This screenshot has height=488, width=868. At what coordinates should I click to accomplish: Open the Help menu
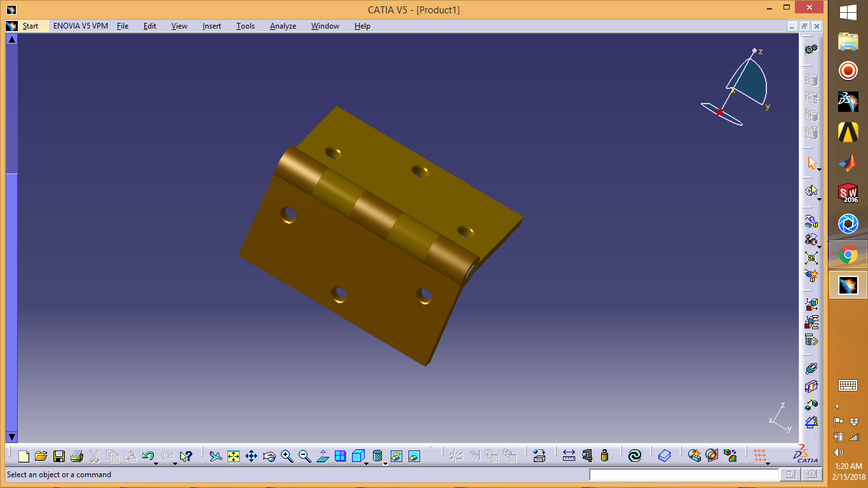[x=362, y=26]
